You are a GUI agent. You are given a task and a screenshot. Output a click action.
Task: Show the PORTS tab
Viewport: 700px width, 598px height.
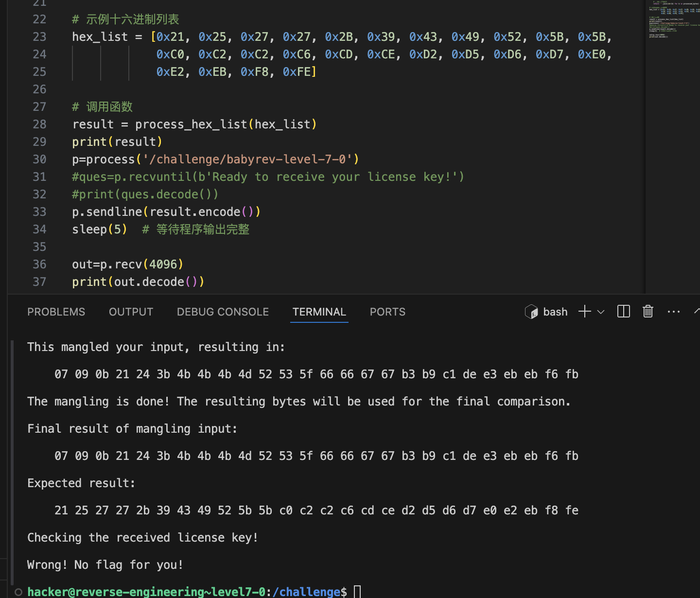pos(387,312)
